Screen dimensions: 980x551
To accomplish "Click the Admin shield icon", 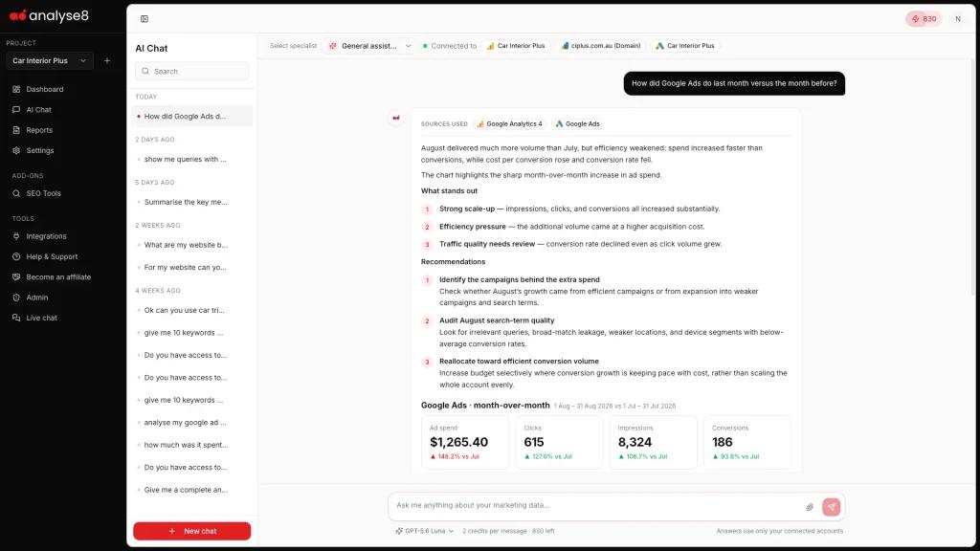I will (x=16, y=298).
